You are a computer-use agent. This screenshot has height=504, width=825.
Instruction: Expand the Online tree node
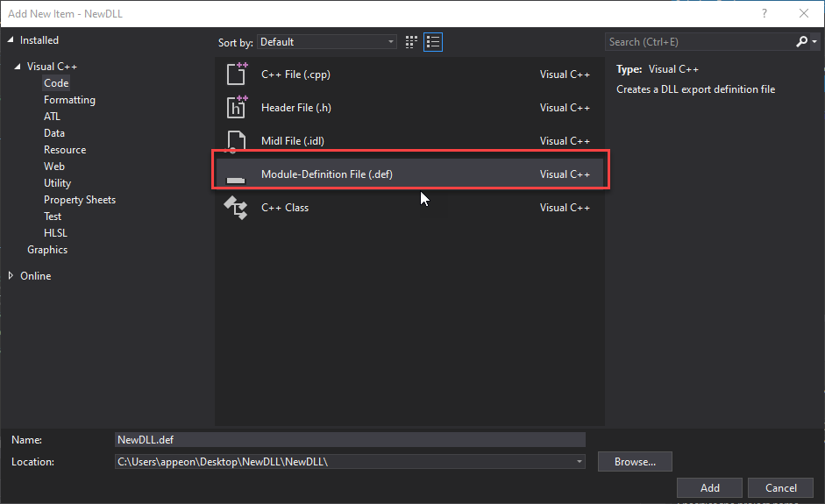(11, 275)
